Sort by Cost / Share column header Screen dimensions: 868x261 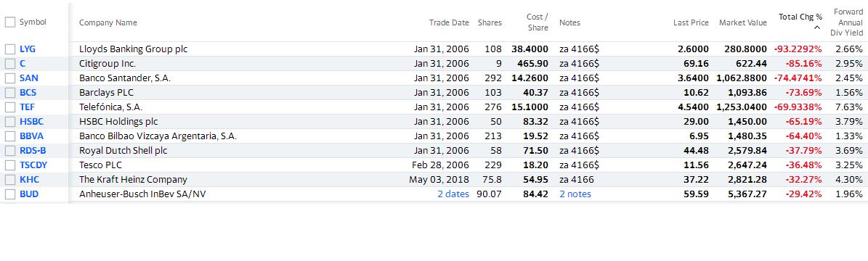pos(538,22)
